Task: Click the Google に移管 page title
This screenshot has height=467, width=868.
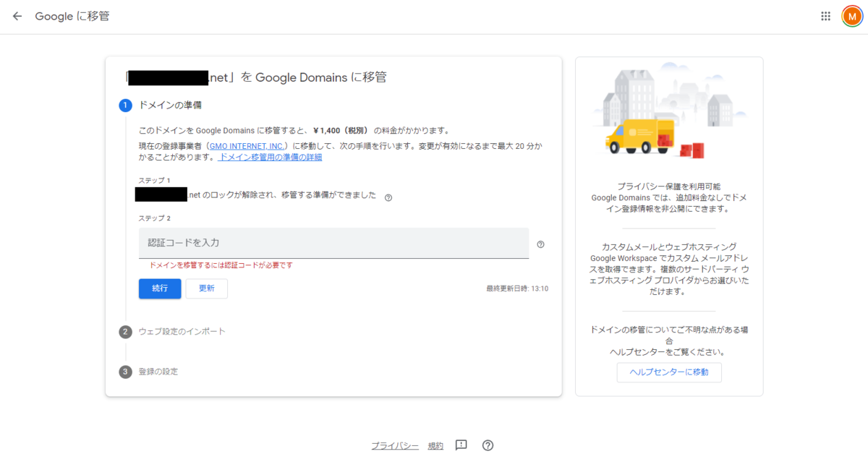Action: click(x=72, y=16)
